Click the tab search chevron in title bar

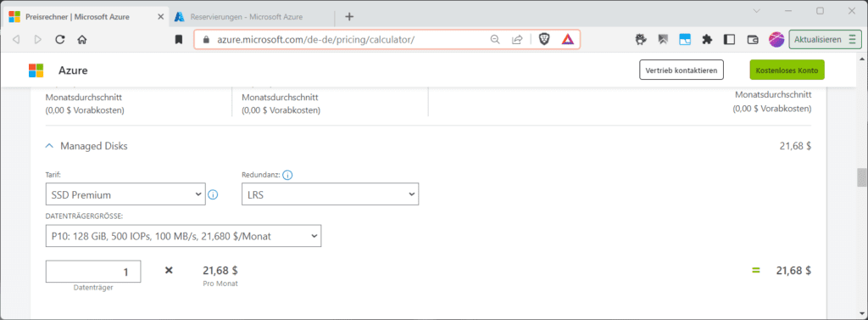pos(757,10)
